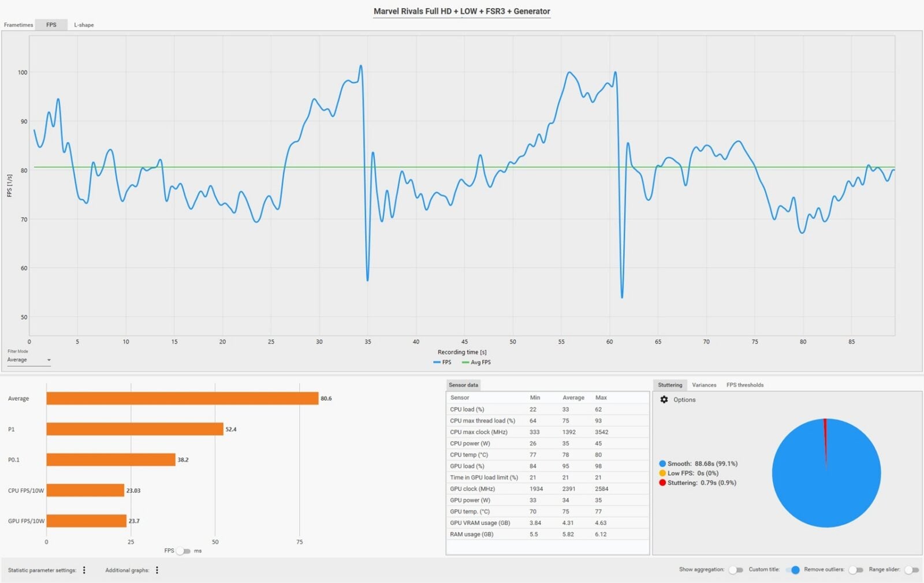Click the orange Low FPS legend dot
The width and height of the screenshot is (924, 583).
pyautogui.click(x=662, y=473)
